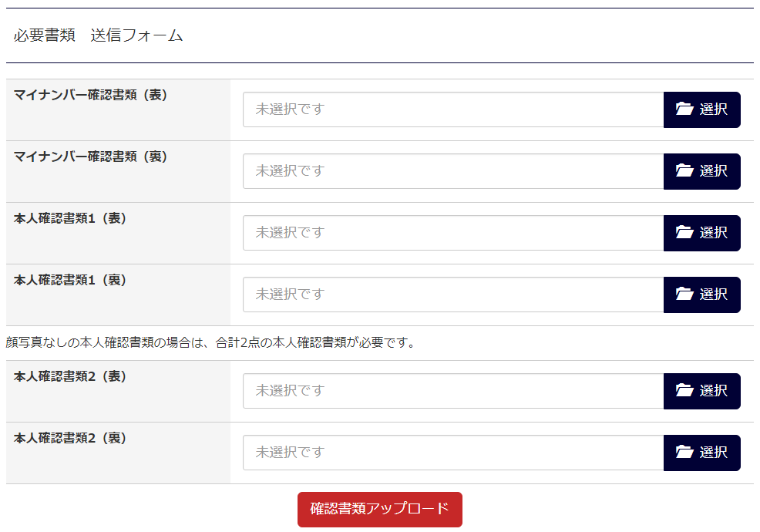Screen dimensions: 760x532
Task: Select the 未選択です field for 本人確認書類2（表）
Action: [x=447, y=391]
